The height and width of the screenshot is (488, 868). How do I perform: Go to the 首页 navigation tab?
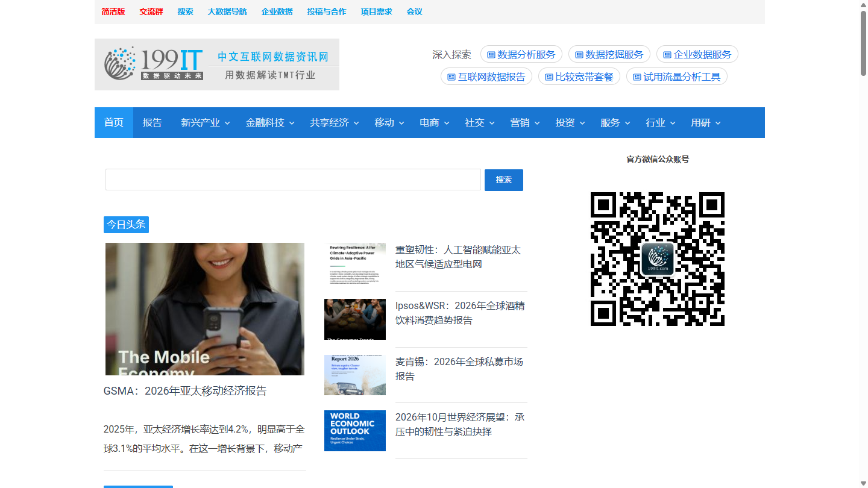[114, 123]
